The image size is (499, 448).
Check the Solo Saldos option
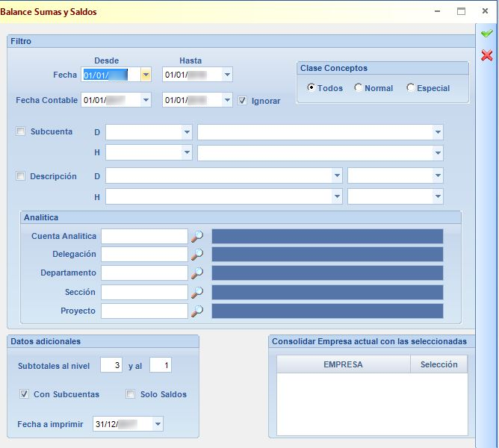130,394
